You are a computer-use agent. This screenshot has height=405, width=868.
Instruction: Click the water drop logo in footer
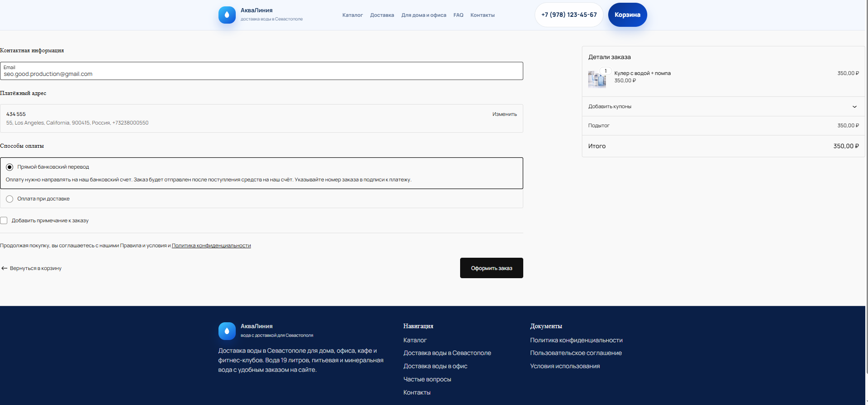pos(227,331)
